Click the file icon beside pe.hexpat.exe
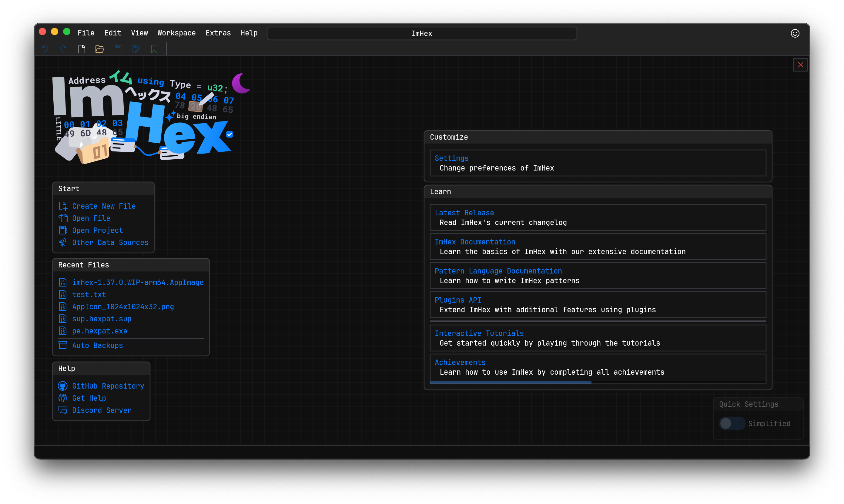Screen dimensions: 844x504 tap(63, 331)
